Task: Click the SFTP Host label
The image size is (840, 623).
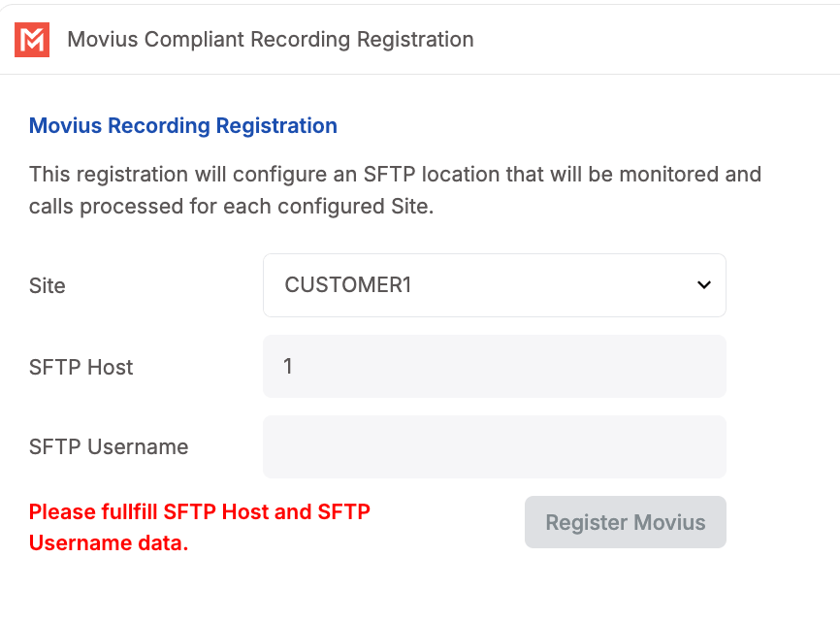Action: pos(81,367)
